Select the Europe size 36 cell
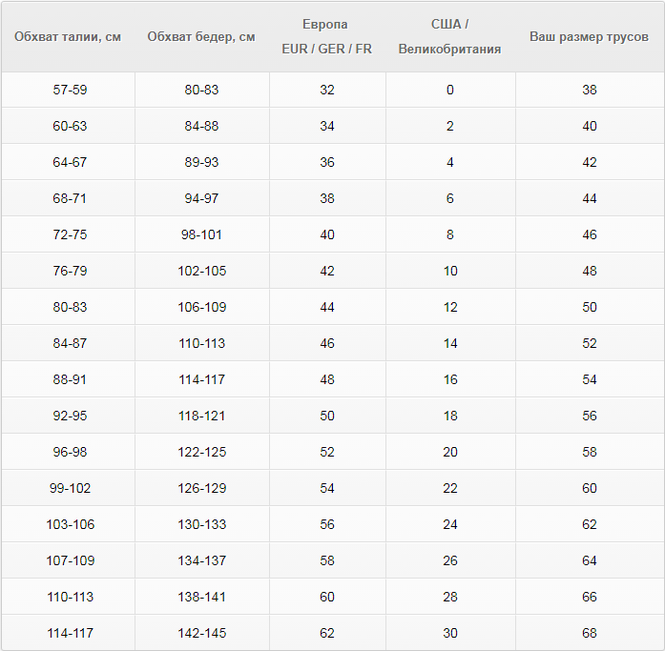The height and width of the screenshot is (651, 665). pos(327,162)
